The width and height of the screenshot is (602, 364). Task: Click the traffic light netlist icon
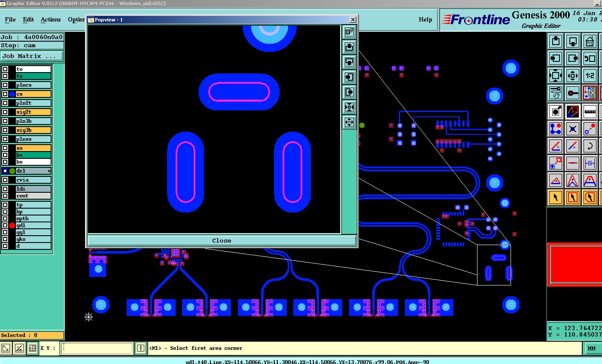tap(590, 92)
